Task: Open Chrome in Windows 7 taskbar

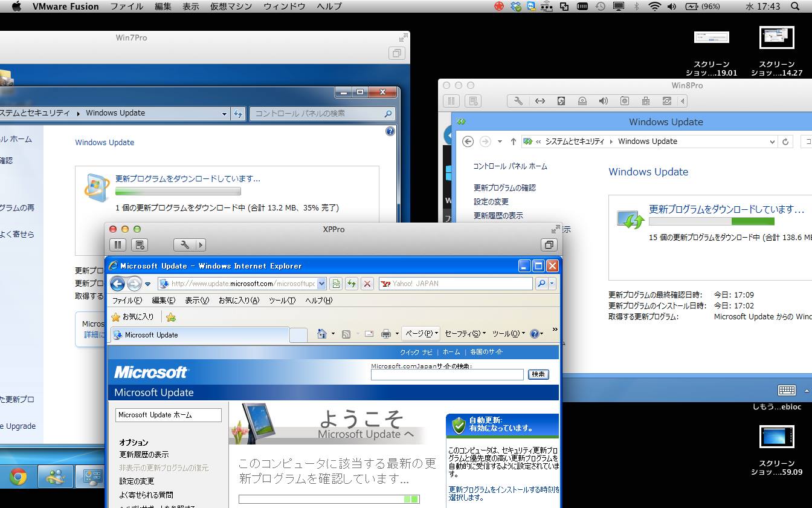Action: [18, 477]
